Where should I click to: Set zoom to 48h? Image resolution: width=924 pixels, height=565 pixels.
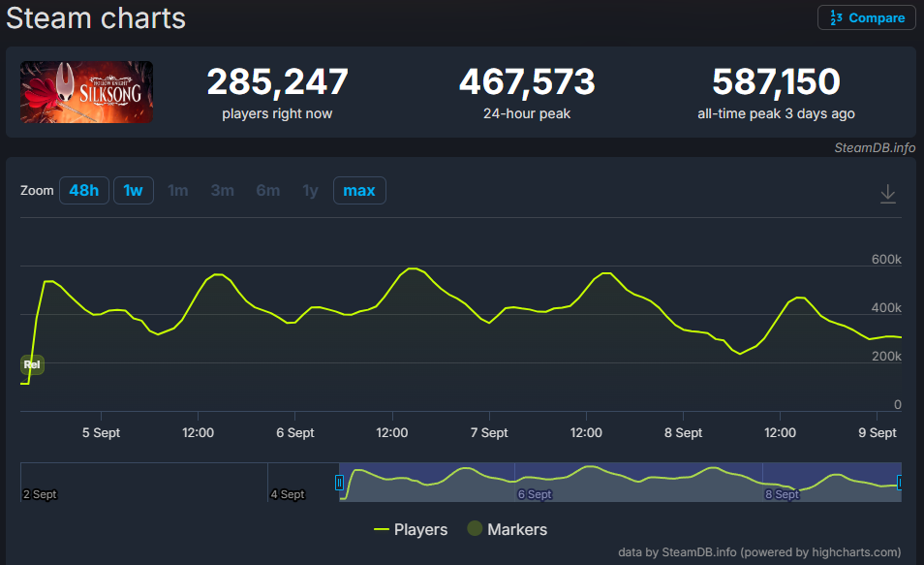(x=84, y=191)
